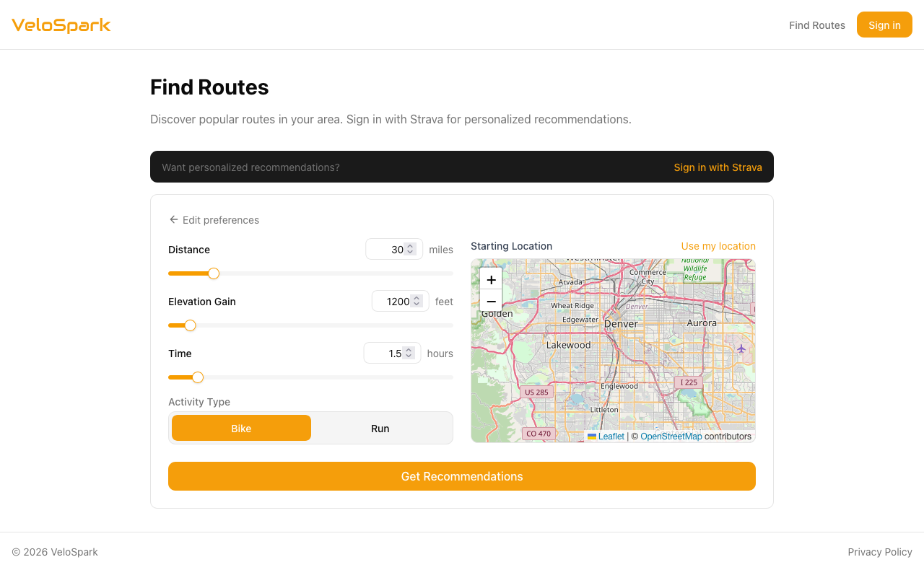Click the airplane icon on the map
This screenshot has height=570, width=924.
pyautogui.click(x=741, y=349)
